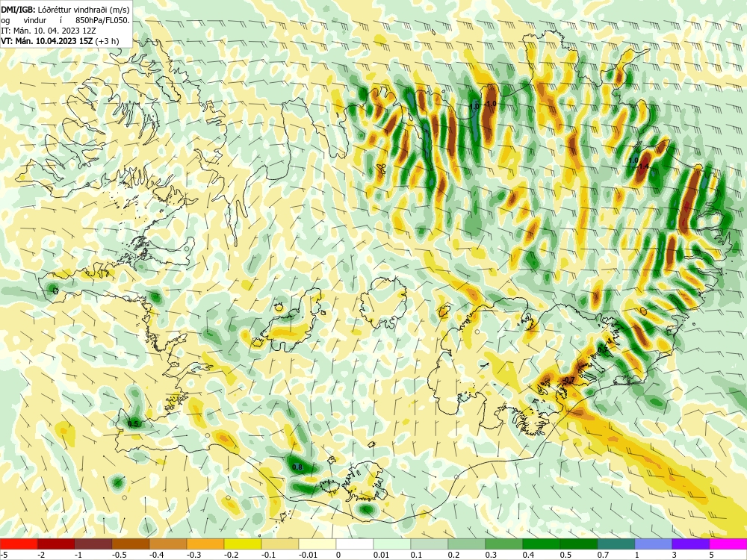The width and height of the screenshot is (747, 560).
Task: Click the bright red -5 legend swatch
Action: point(19,544)
